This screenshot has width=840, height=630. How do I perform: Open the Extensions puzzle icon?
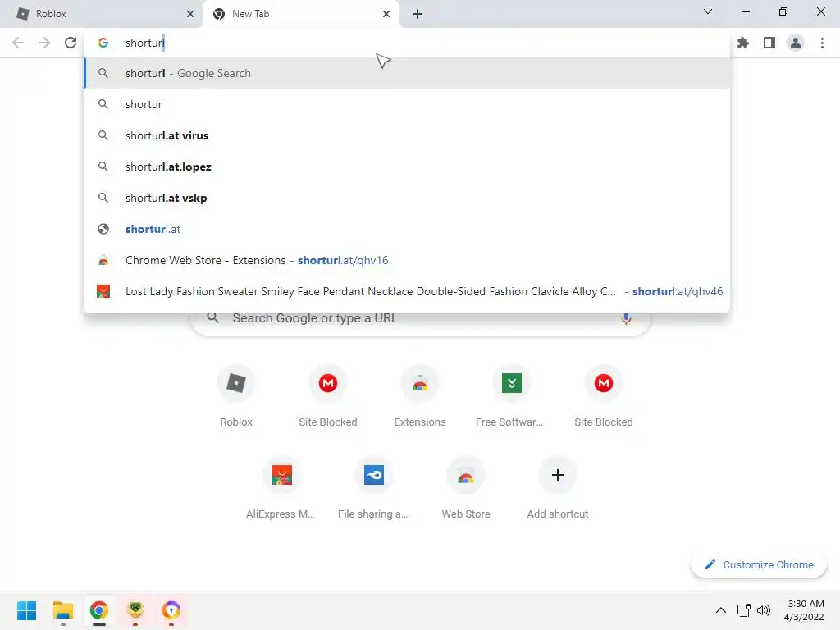(x=743, y=43)
